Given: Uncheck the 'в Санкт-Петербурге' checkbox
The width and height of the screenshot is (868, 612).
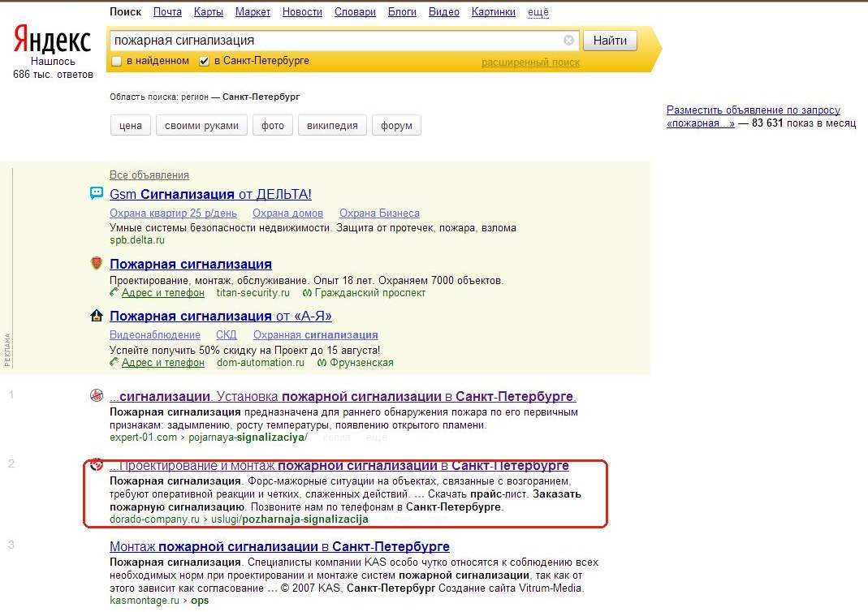Looking at the screenshot, I should click(205, 62).
